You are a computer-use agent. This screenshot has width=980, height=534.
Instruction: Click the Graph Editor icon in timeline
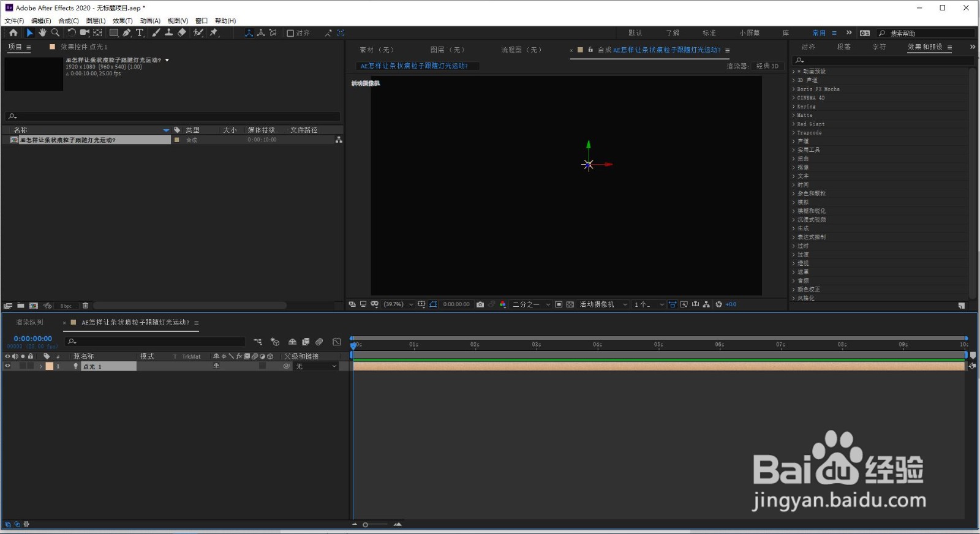click(336, 342)
